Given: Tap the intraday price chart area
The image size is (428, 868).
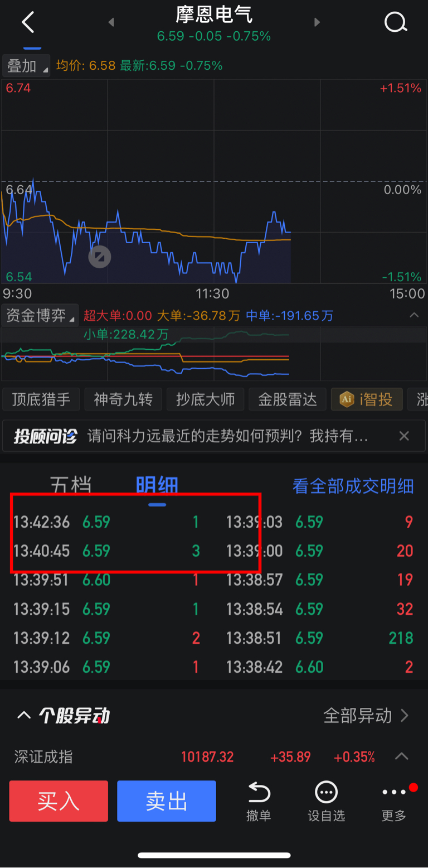Looking at the screenshot, I should [x=214, y=181].
